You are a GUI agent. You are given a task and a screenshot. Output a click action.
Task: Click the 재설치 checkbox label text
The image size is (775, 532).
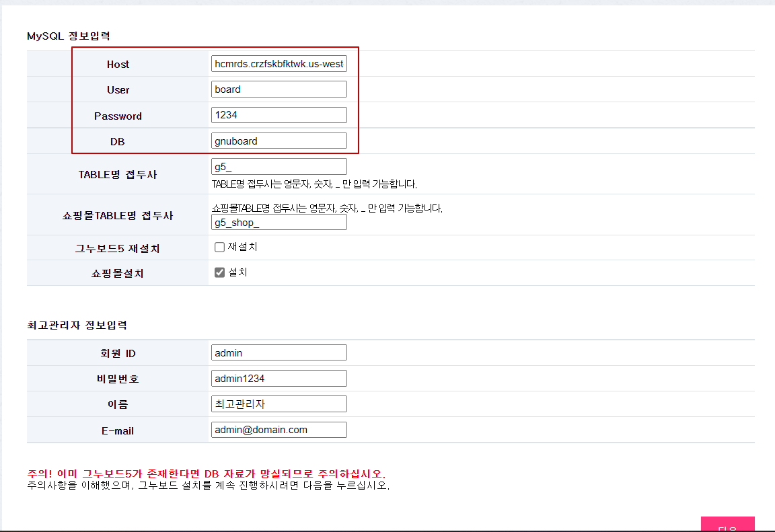click(243, 246)
